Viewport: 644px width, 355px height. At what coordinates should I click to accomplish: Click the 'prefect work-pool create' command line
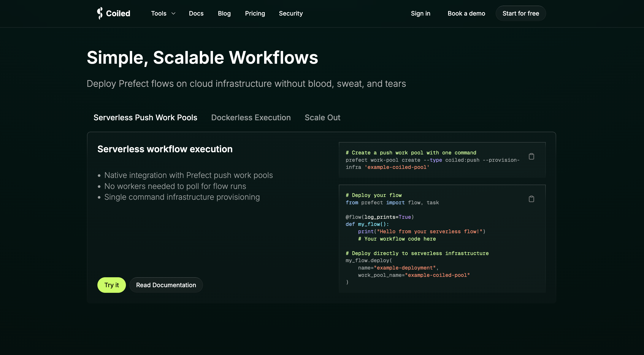[x=433, y=160]
